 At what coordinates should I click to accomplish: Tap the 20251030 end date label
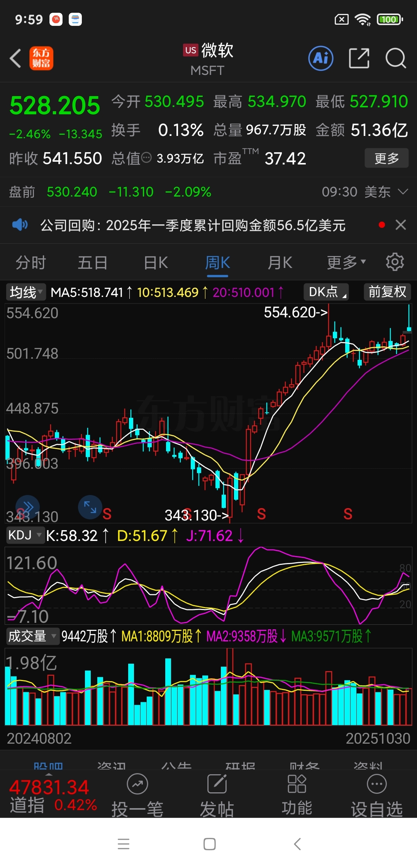pos(378,738)
